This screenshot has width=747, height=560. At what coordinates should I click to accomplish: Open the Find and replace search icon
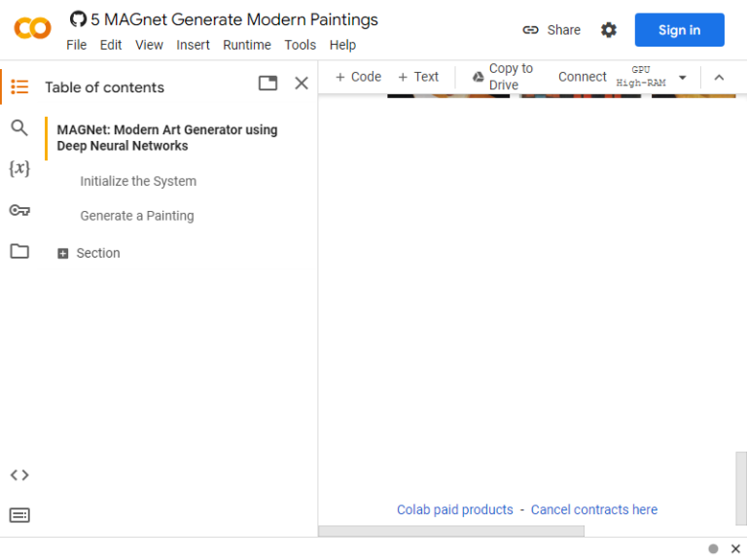pos(19,127)
